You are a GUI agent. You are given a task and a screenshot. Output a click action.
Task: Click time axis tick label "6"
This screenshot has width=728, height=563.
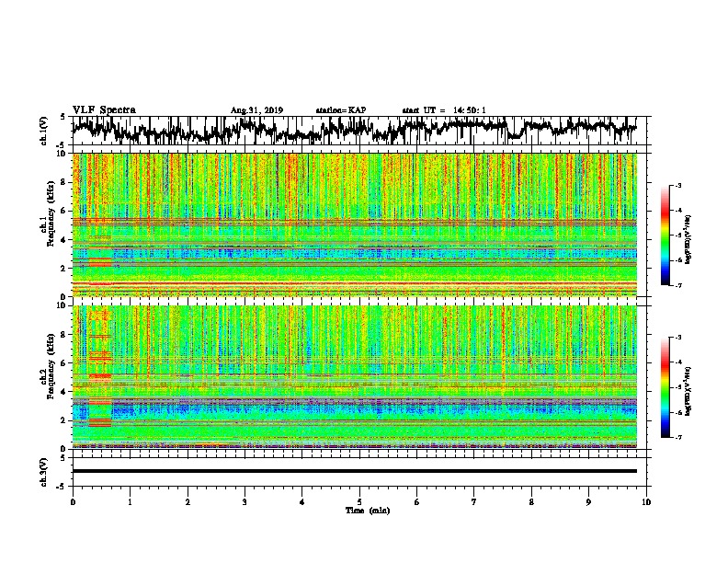(416, 501)
